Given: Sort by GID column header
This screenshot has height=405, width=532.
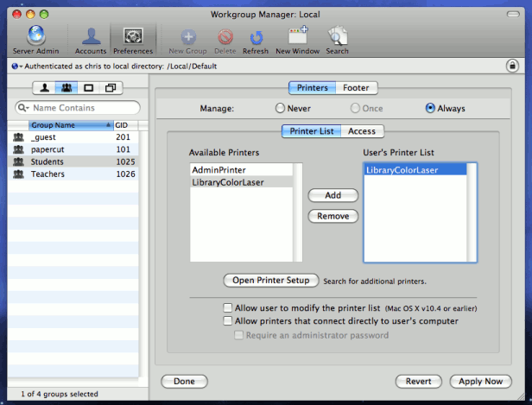Looking at the screenshot, I should [125, 125].
